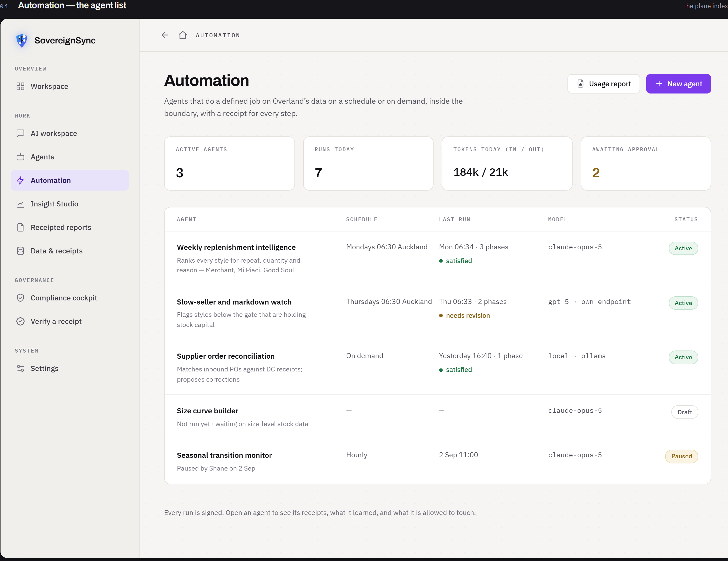Click the Active badge for Supplier order reconciliation

click(x=683, y=357)
